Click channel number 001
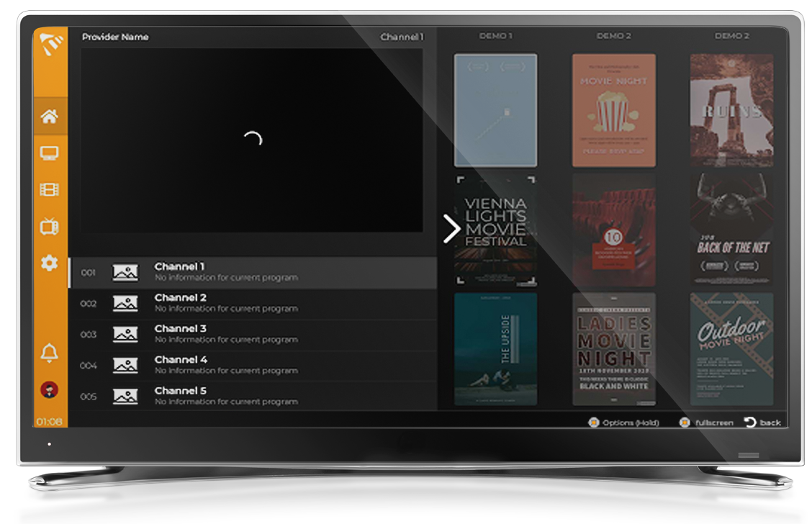Image resolution: width=812 pixels, height=524 pixels. (x=88, y=272)
